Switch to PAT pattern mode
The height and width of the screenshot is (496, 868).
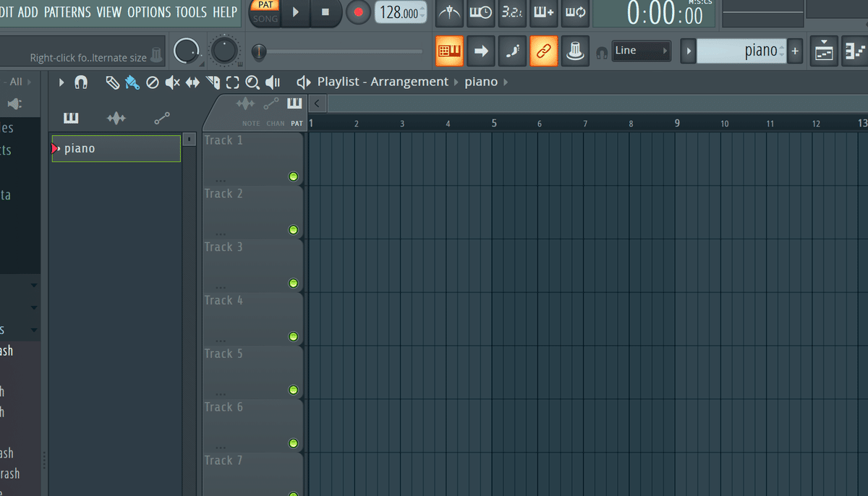(265, 4)
